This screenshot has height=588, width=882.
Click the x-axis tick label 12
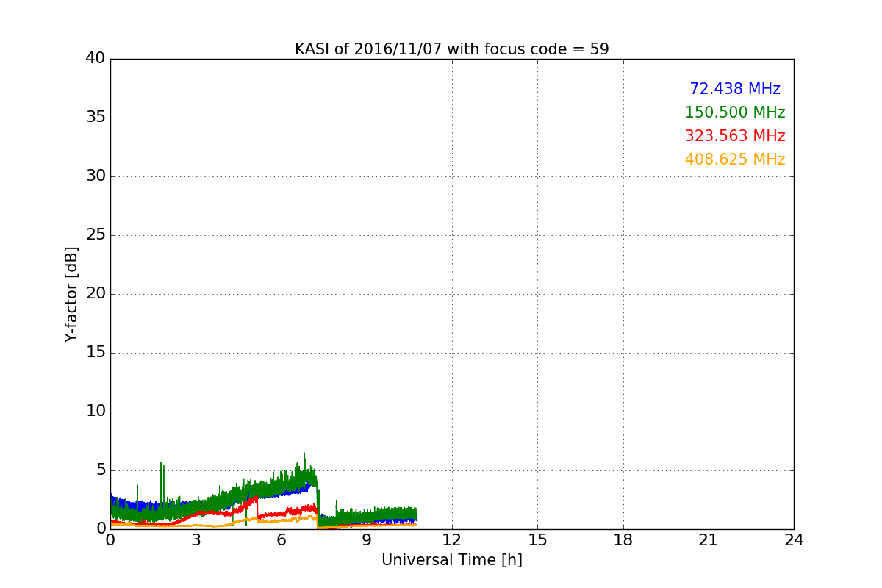click(x=452, y=540)
